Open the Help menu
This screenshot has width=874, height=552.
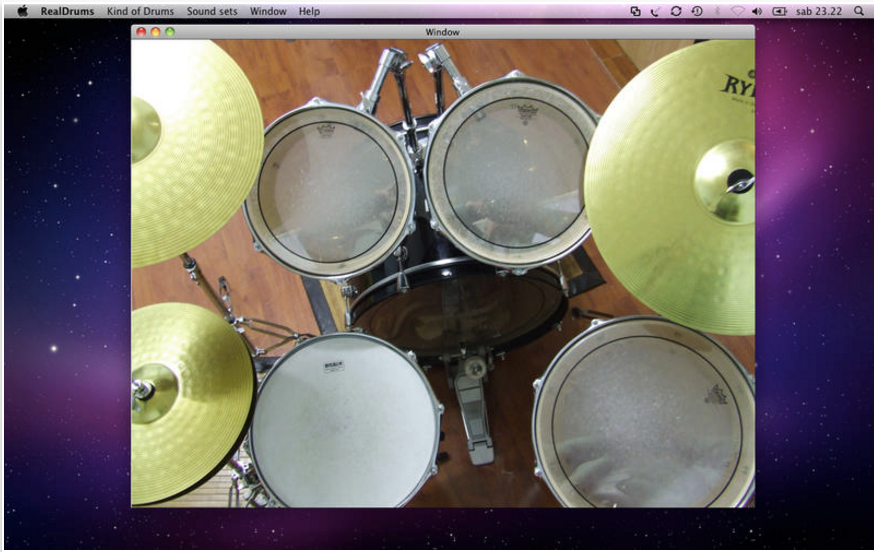309,11
